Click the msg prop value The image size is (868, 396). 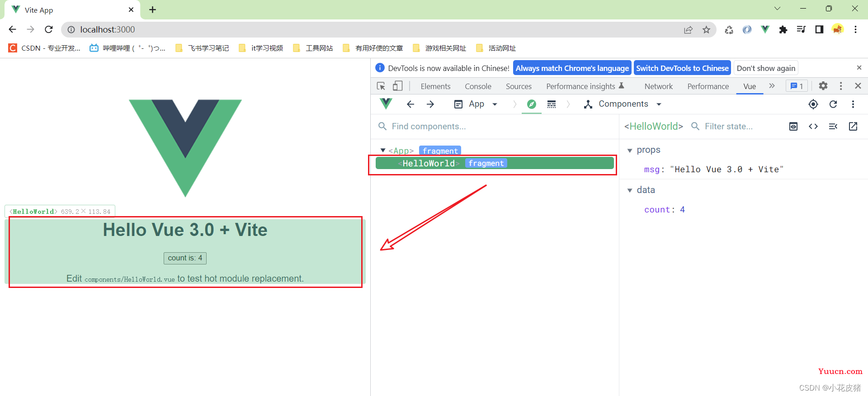pos(726,170)
